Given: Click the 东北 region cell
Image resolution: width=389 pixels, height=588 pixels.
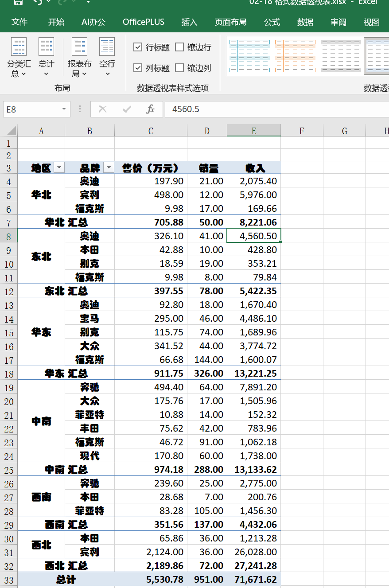Looking at the screenshot, I should [x=41, y=256].
